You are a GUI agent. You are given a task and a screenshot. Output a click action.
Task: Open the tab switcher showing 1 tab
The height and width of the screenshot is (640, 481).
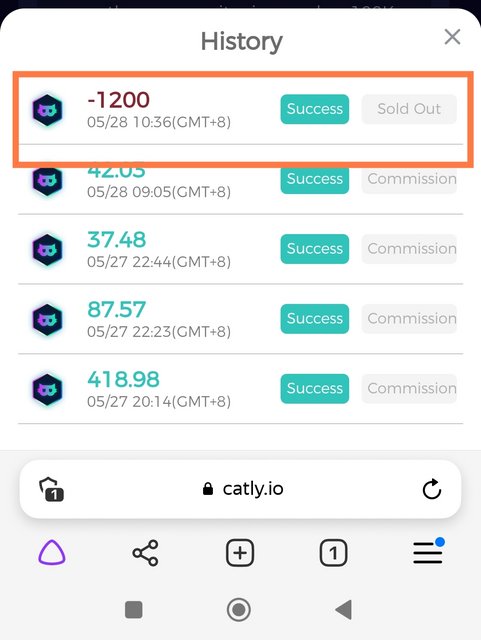(333, 553)
